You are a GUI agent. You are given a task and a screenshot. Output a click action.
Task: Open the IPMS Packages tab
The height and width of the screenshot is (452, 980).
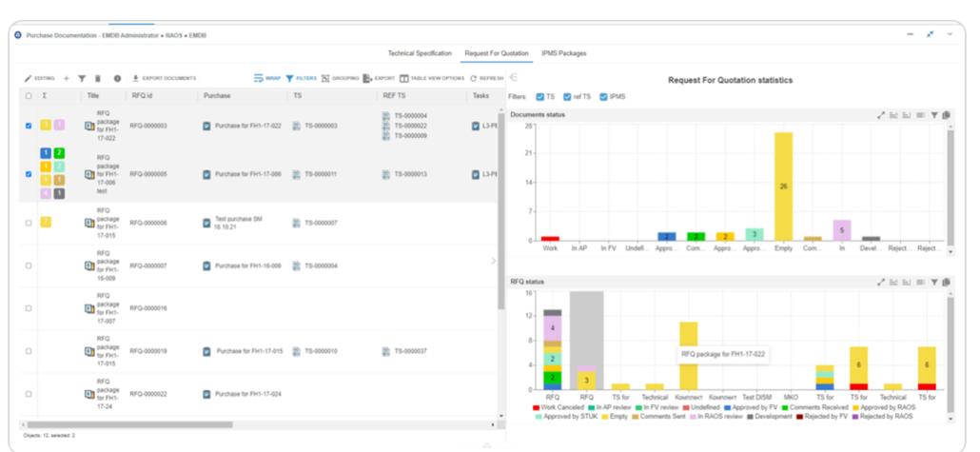click(563, 53)
